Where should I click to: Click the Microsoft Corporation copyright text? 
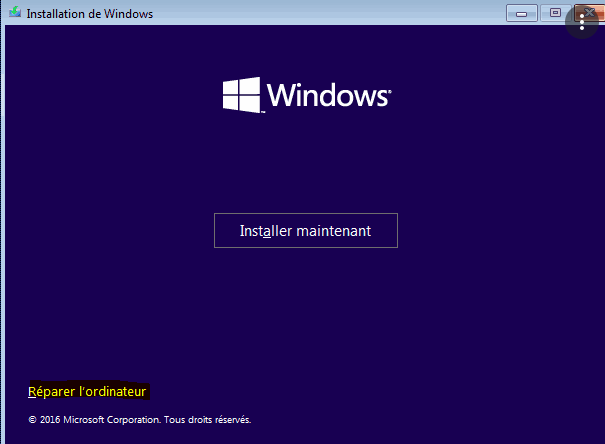(x=140, y=420)
